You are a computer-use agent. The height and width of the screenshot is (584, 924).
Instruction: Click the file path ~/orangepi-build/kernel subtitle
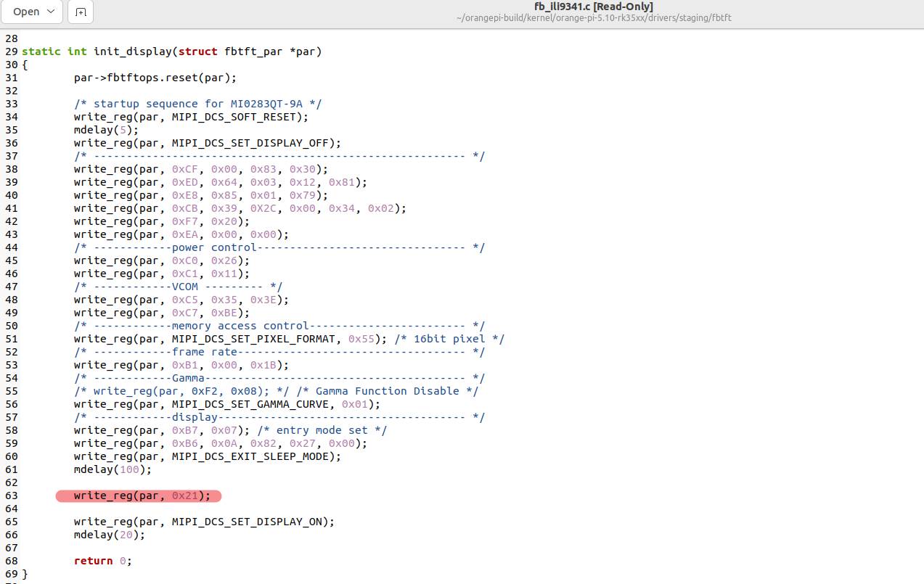(593, 17)
